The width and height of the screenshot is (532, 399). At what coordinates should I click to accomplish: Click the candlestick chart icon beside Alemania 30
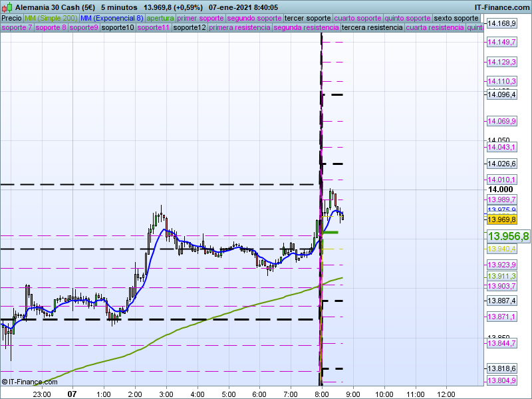click(7, 7)
